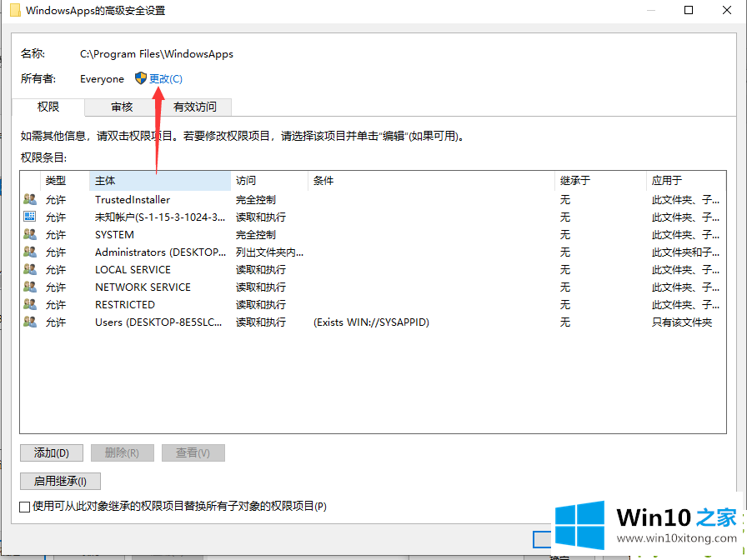Select the NETWORK SERVICE row user icon

[30, 287]
